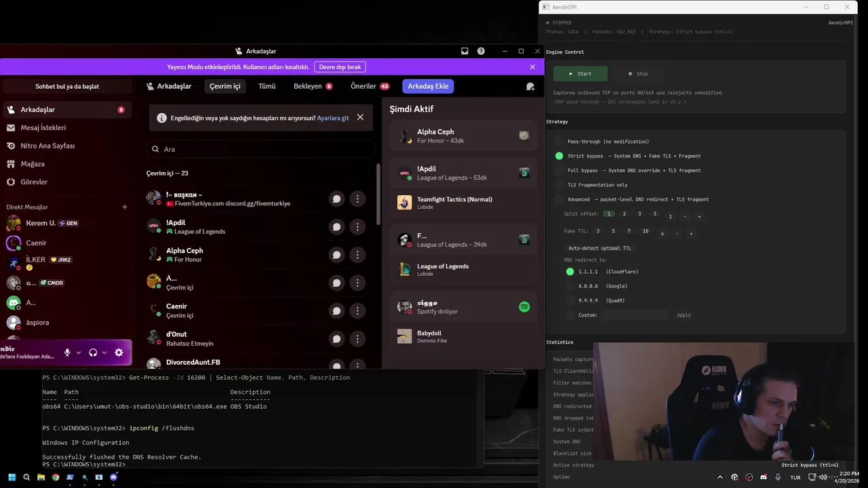Click Sohbet bul ya da başlat field
Screen dimensions: 868x488
[67, 87]
